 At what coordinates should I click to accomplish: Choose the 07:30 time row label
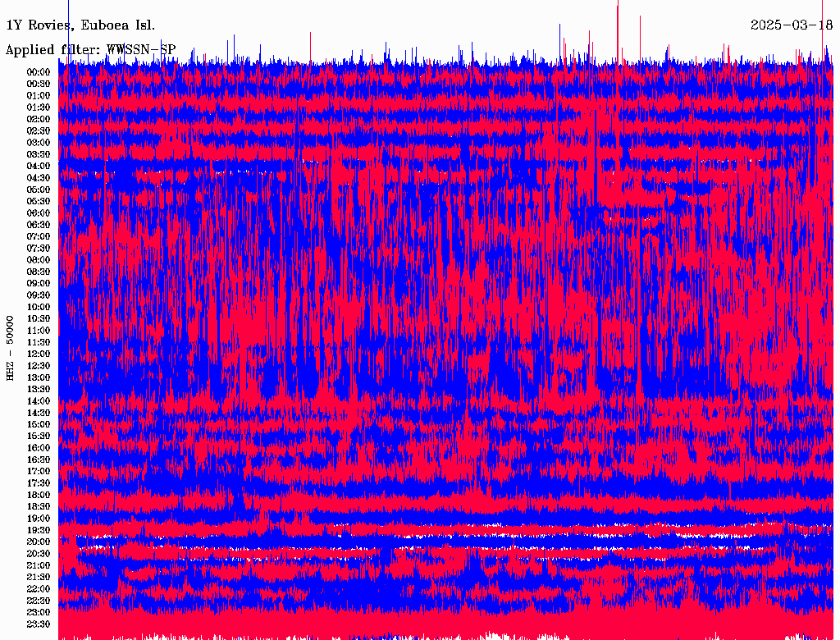39,248
